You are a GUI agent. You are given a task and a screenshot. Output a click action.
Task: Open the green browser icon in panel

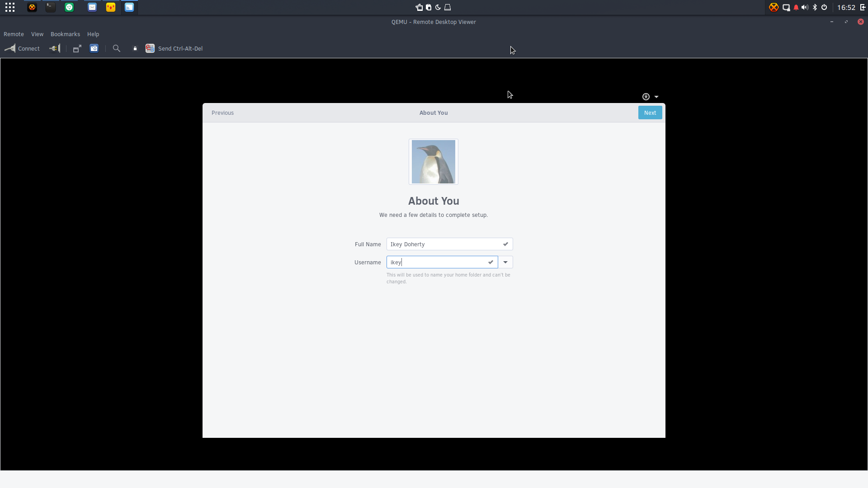click(69, 7)
